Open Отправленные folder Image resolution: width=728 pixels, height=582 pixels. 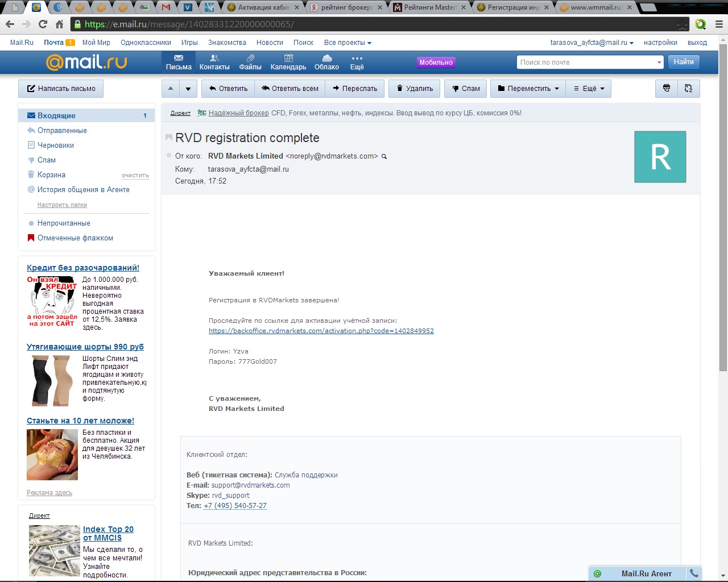[x=62, y=130]
